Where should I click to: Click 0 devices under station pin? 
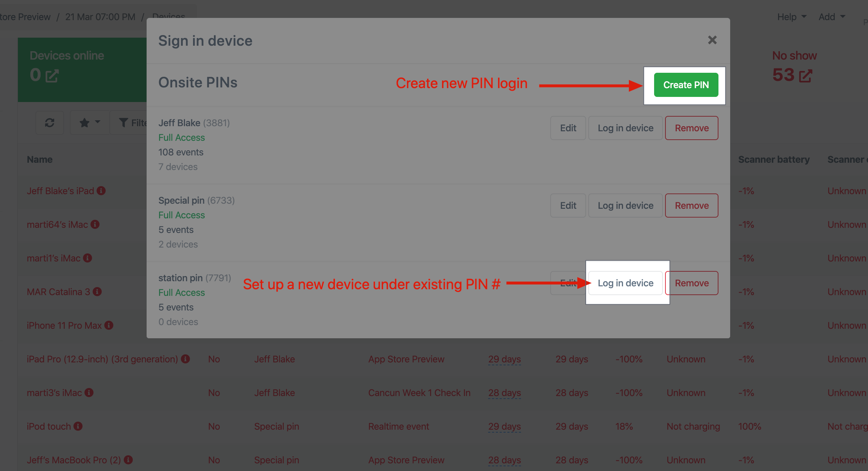[178, 322]
